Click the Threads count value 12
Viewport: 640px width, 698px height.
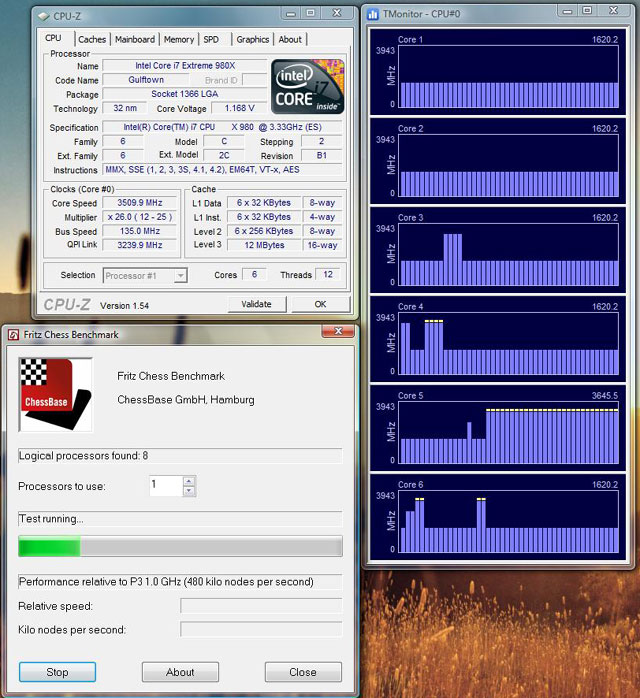(x=328, y=274)
